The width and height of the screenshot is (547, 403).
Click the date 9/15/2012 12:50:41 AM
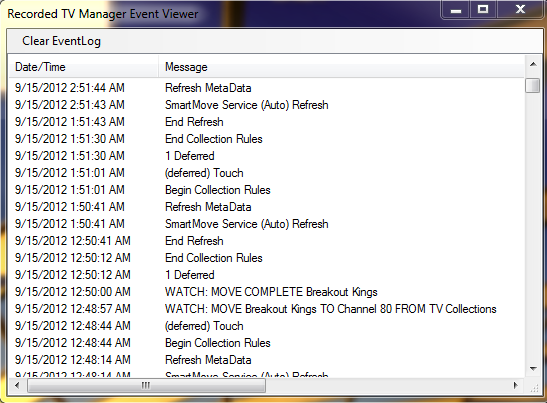click(73, 241)
